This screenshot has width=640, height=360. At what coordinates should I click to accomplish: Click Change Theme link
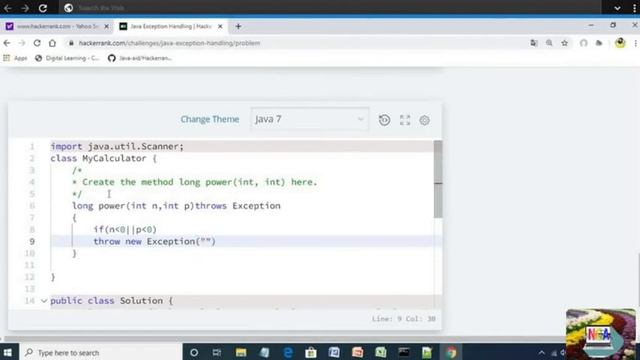tap(210, 119)
